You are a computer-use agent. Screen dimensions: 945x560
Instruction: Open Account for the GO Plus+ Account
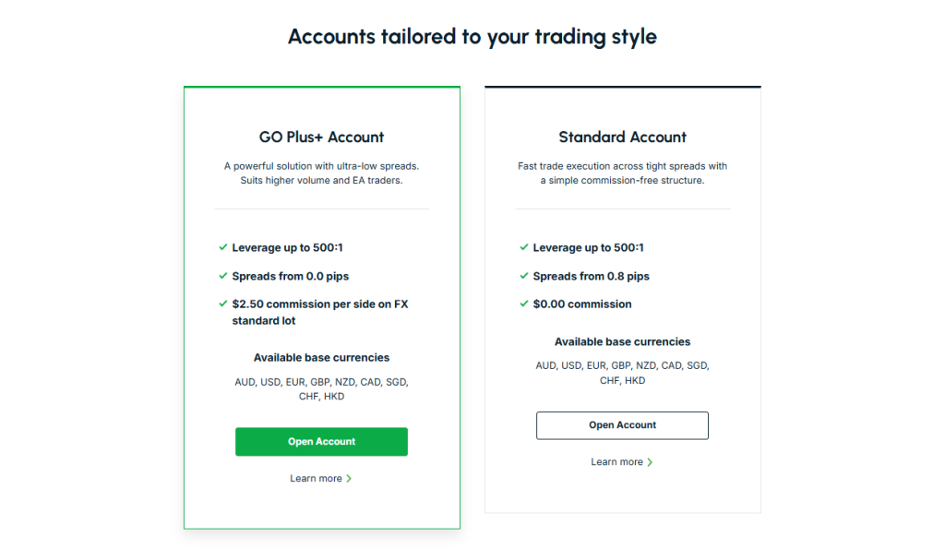click(x=321, y=442)
